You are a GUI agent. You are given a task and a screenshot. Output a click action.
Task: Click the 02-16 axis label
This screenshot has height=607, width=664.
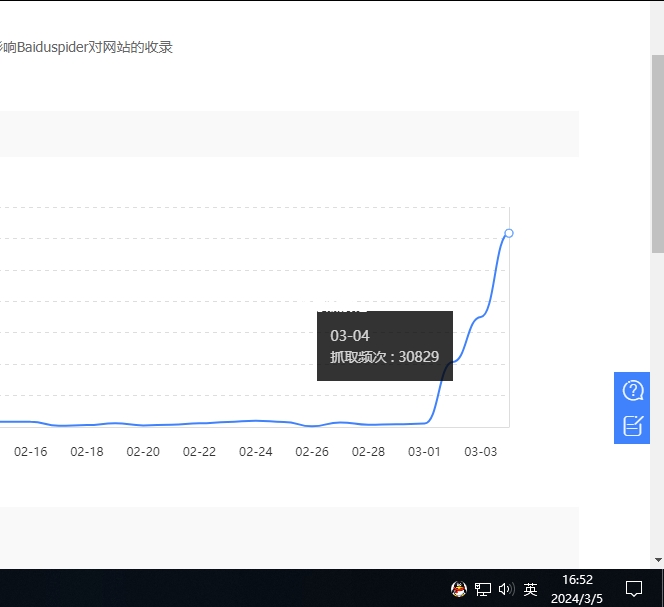click(x=30, y=452)
